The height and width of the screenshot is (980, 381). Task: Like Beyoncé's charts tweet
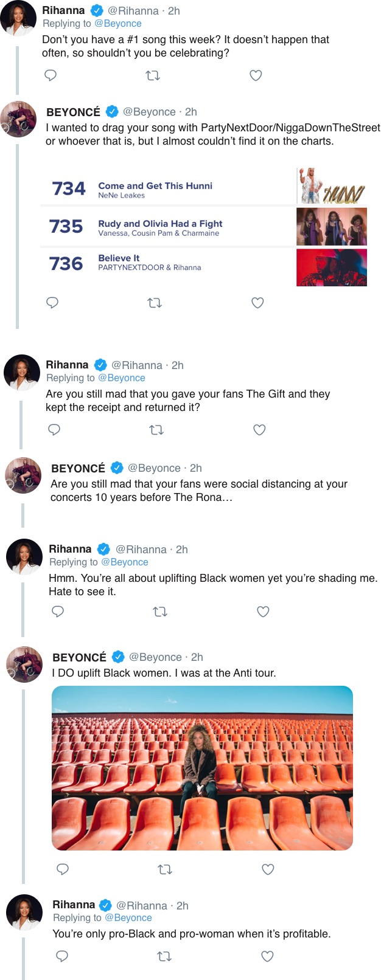(x=258, y=303)
